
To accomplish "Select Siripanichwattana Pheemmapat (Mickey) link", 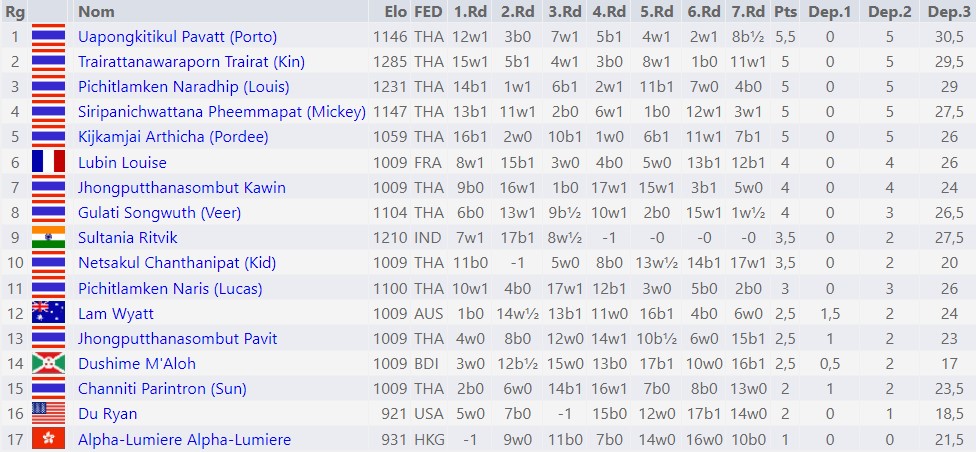I will [x=222, y=112].
